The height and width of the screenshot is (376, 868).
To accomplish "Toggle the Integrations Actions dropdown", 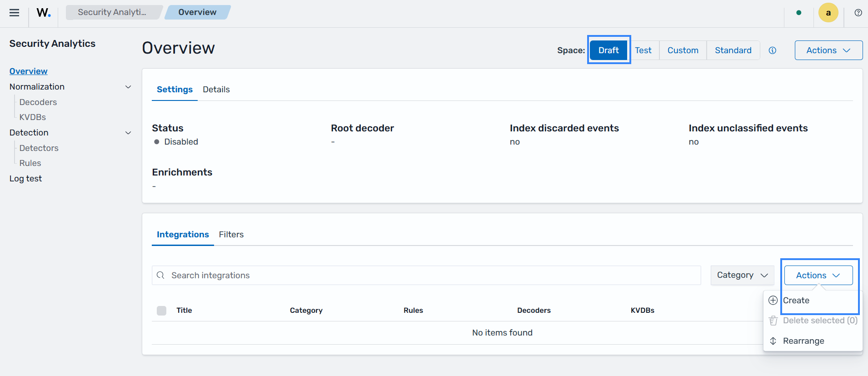I will (x=818, y=276).
